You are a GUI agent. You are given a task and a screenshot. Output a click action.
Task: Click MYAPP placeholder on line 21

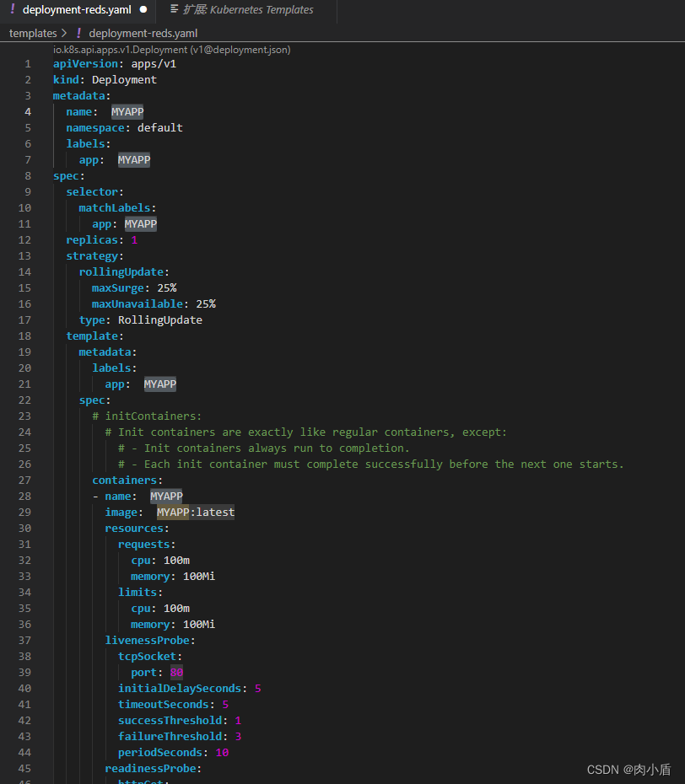coord(160,384)
